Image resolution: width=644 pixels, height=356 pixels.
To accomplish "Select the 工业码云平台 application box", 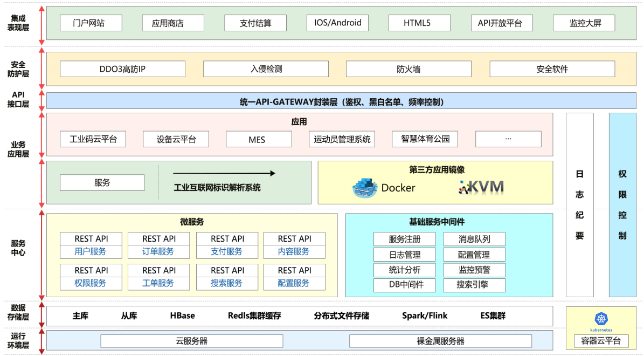I will coord(93,139).
